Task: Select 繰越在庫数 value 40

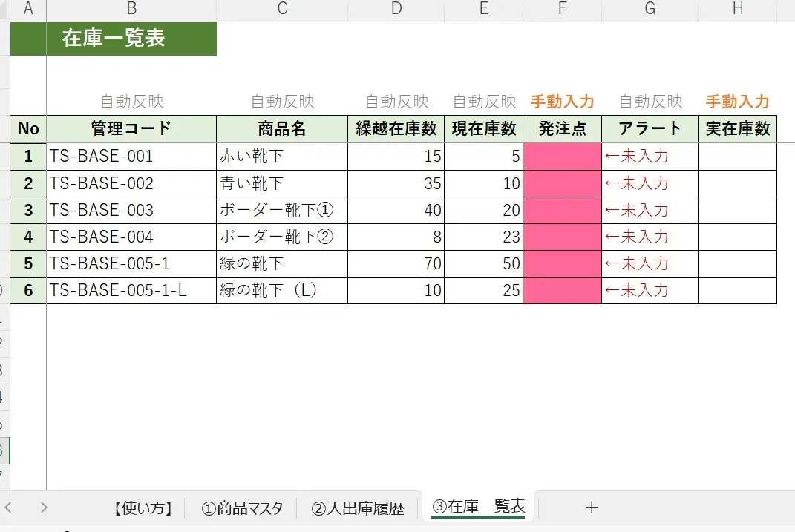Action: click(396, 210)
